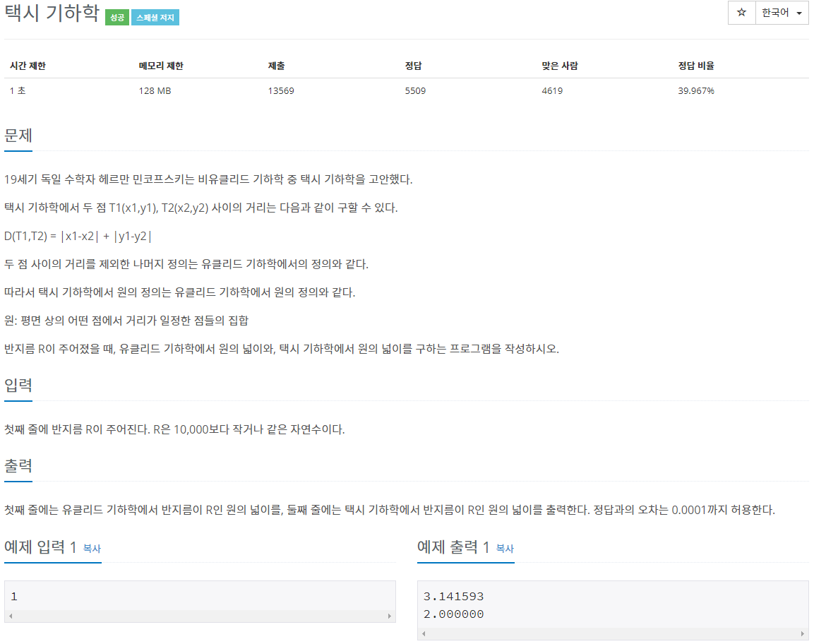Click the 제출 column header

[x=276, y=66]
